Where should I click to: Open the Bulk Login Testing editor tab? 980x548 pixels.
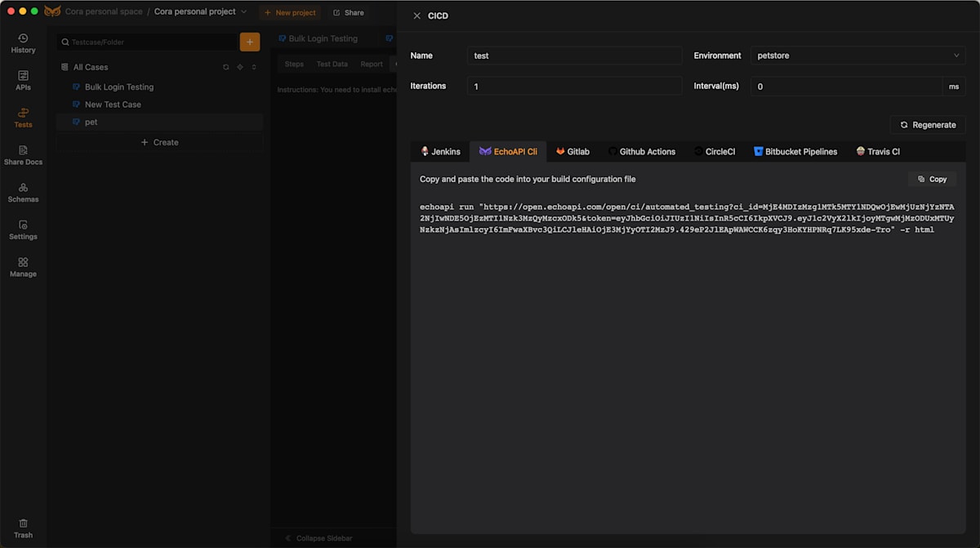(318, 38)
